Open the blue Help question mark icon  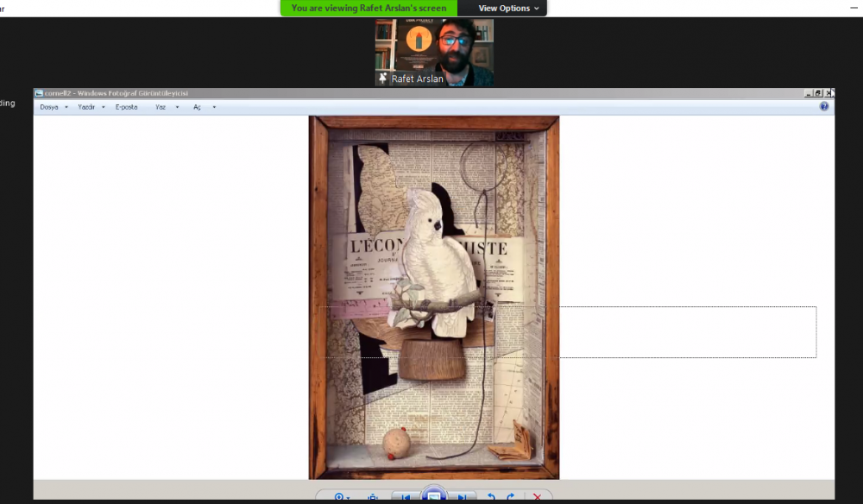(x=823, y=107)
